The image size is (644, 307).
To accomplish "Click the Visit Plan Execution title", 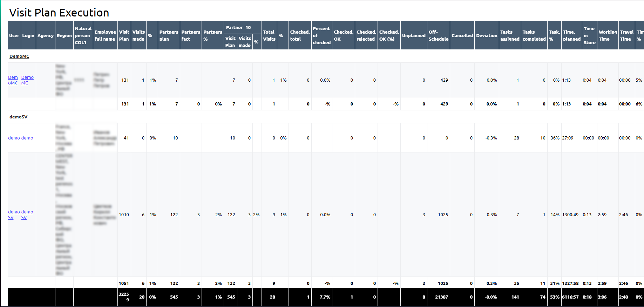I will tap(59, 13).
